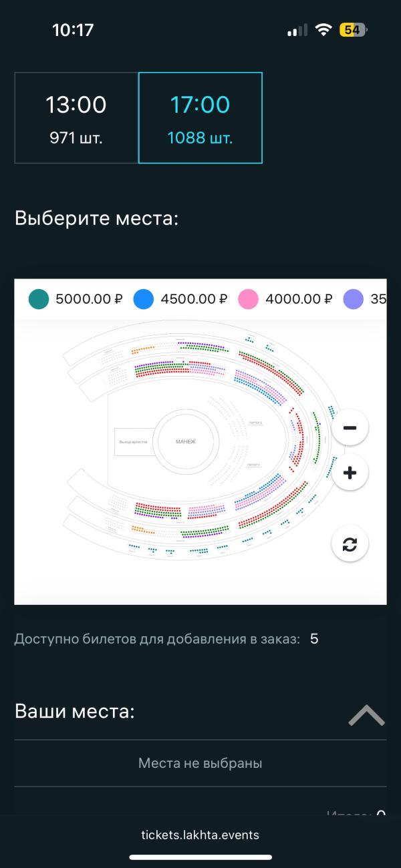Tap the Wi-Fi status icon
Screen dimensions: 401x868
[x=324, y=30]
